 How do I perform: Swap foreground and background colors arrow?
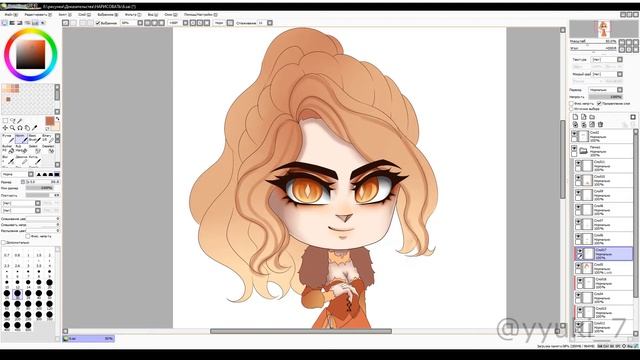click(x=57, y=119)
